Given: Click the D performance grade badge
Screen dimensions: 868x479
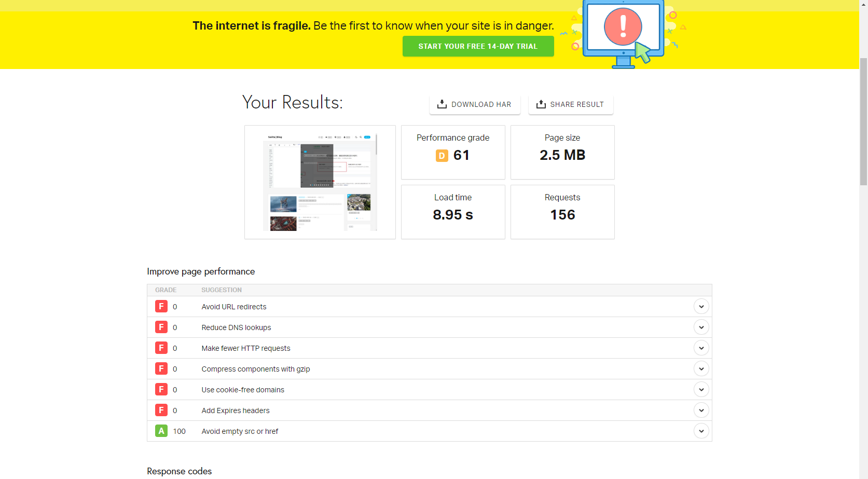Looking at the screenshot, I should coord(442,156).
